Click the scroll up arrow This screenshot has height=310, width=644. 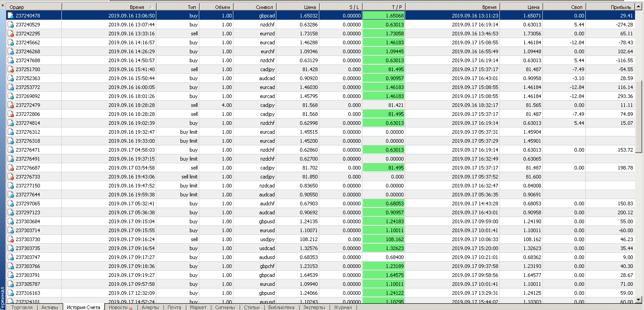pyautogui.click(x=638, y=7)
